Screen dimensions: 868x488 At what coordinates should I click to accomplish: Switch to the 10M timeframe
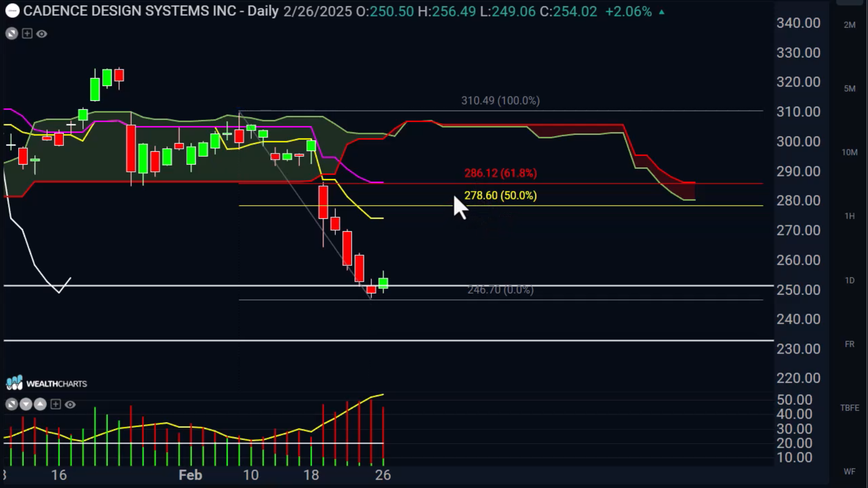point(849,152)
